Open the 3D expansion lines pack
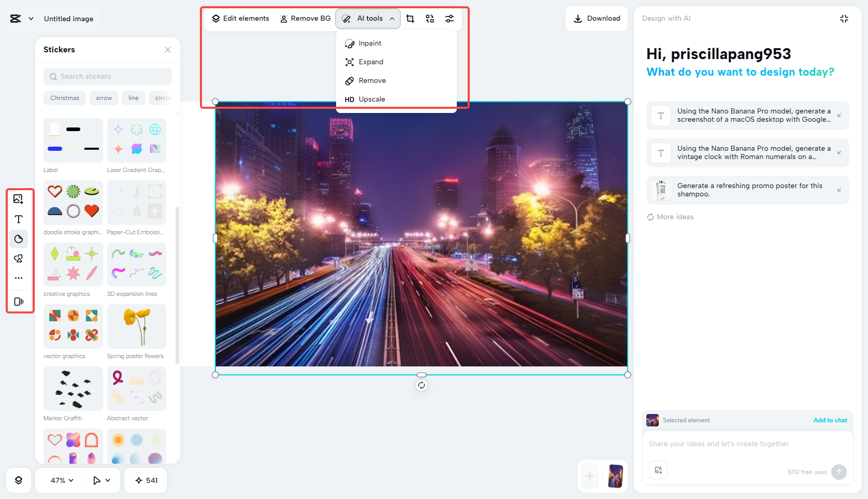 137,264
